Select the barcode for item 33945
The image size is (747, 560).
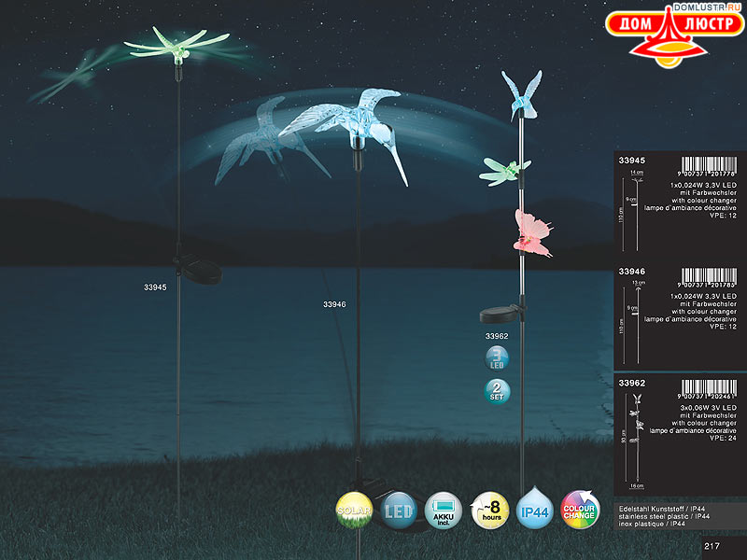point(709,167)
